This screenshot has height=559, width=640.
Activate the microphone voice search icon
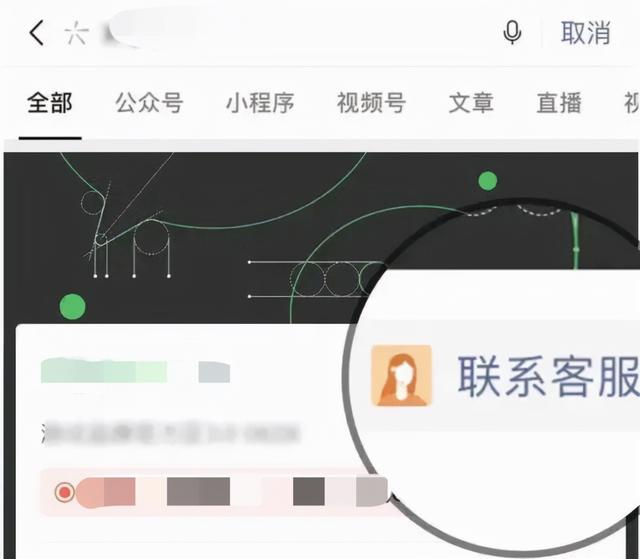point(512,33)
